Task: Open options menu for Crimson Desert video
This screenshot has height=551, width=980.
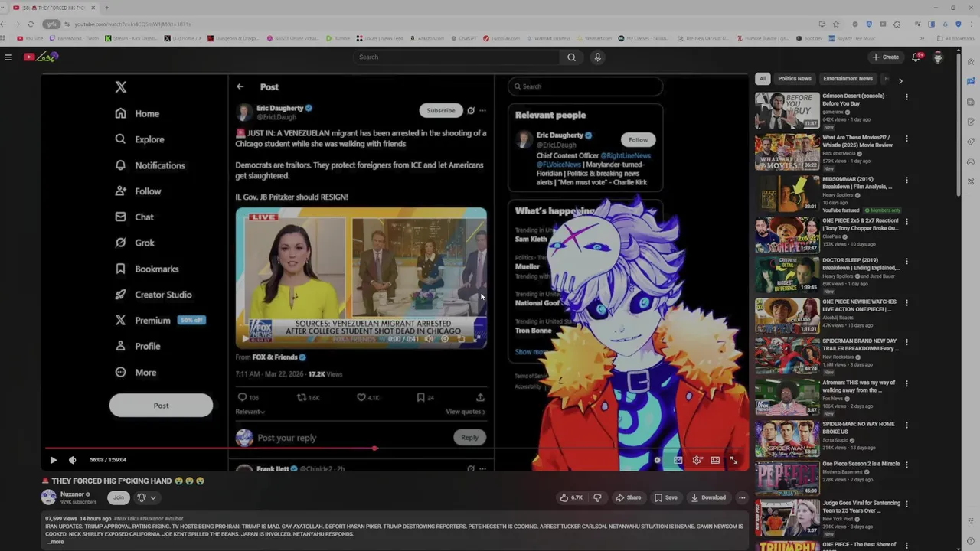Action: [x=906, y=97]
